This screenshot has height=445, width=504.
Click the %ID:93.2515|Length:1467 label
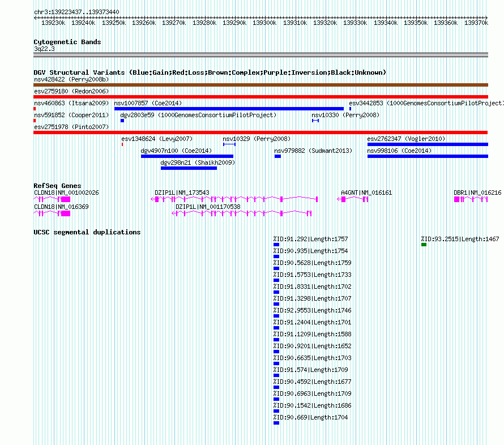coord(460,239)
